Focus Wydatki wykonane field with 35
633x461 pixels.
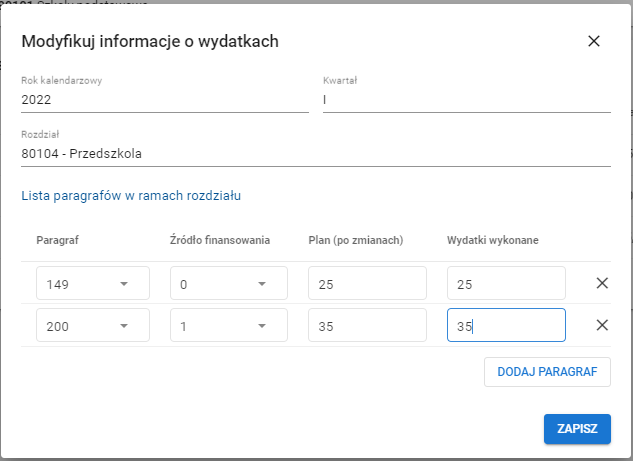(506, 325)
